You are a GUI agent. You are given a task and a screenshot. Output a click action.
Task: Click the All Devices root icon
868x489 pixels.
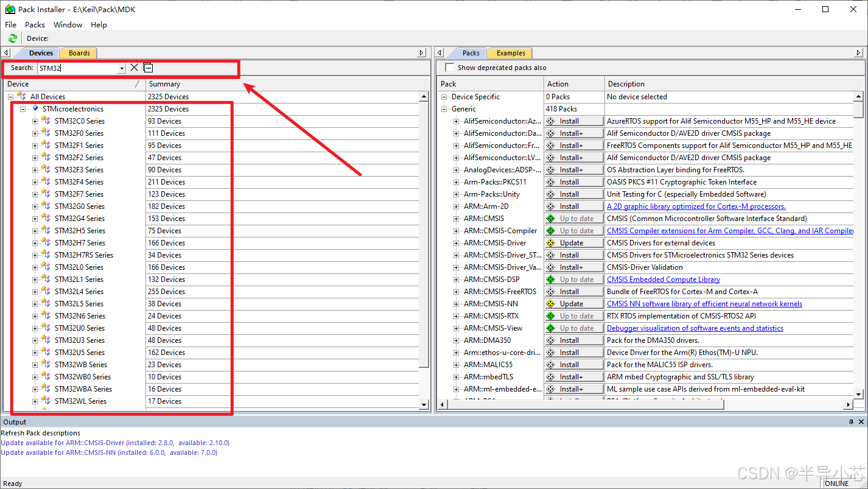[x=22, y=96]
